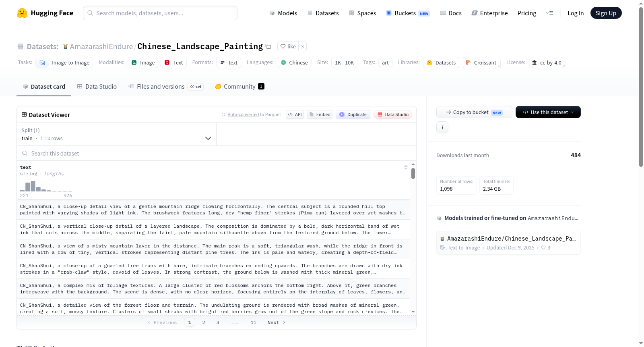
Task: Filter by Text modality tag
Action: pos(174,62)
